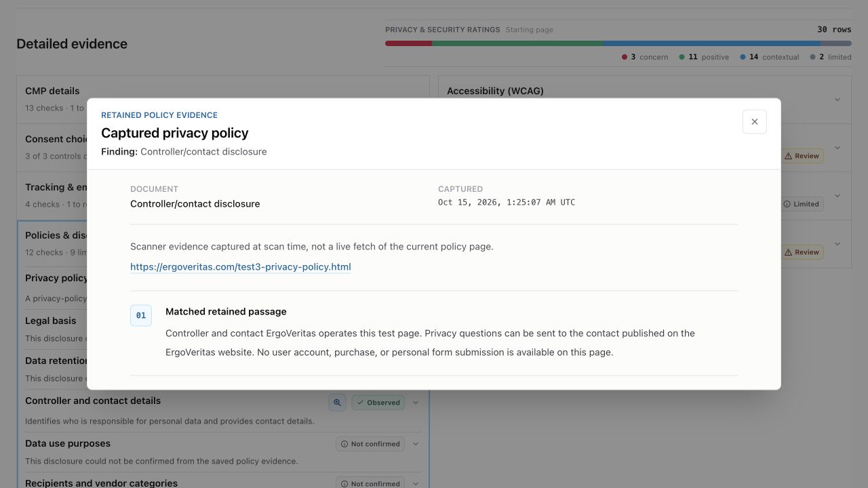This screenshot has width=868, height=488.
Task: Click the '11 positive' legend entry
Action: click(x=704, y=57)
